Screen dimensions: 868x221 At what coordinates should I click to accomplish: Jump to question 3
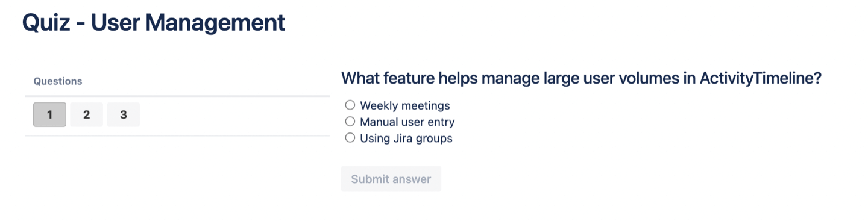click(x=124, y=114)
